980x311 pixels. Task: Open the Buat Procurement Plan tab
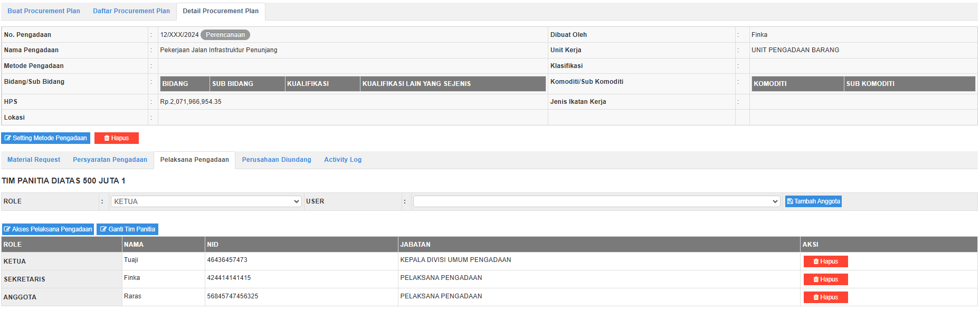point(44,11)
